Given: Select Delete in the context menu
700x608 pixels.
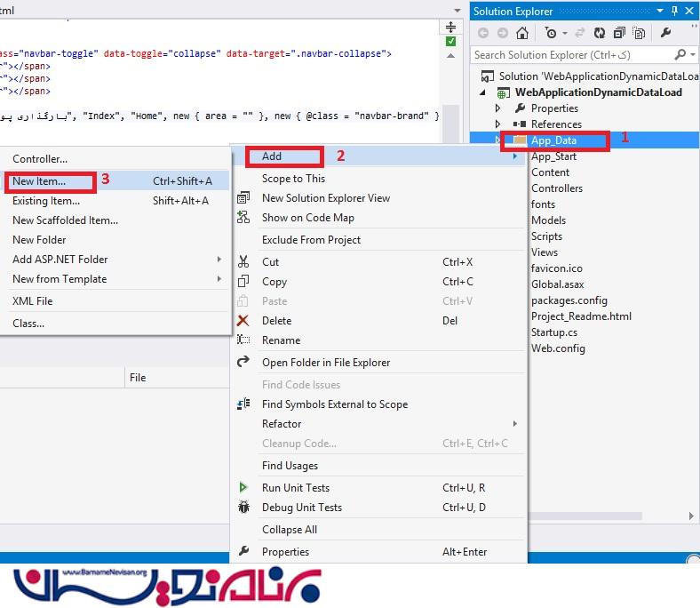Looking at the screenshot, I should (x=276, y=321).
